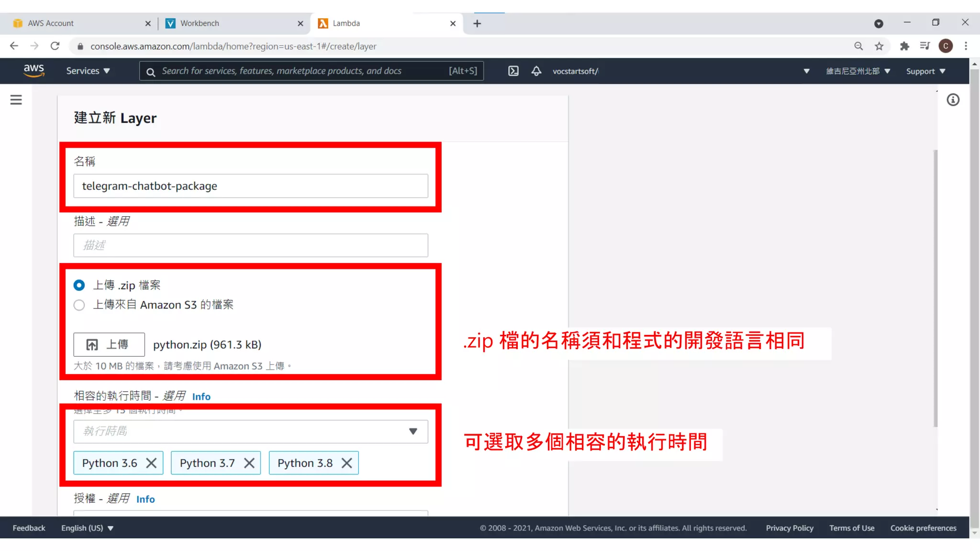
Task: Open the media control playlist icon
Action: [x=925, y=46]
